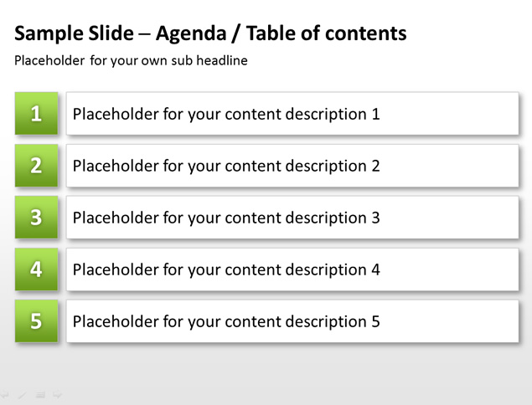Click content description 5 text box
This screenshot has width=532, height=405.
pos(292,321)
